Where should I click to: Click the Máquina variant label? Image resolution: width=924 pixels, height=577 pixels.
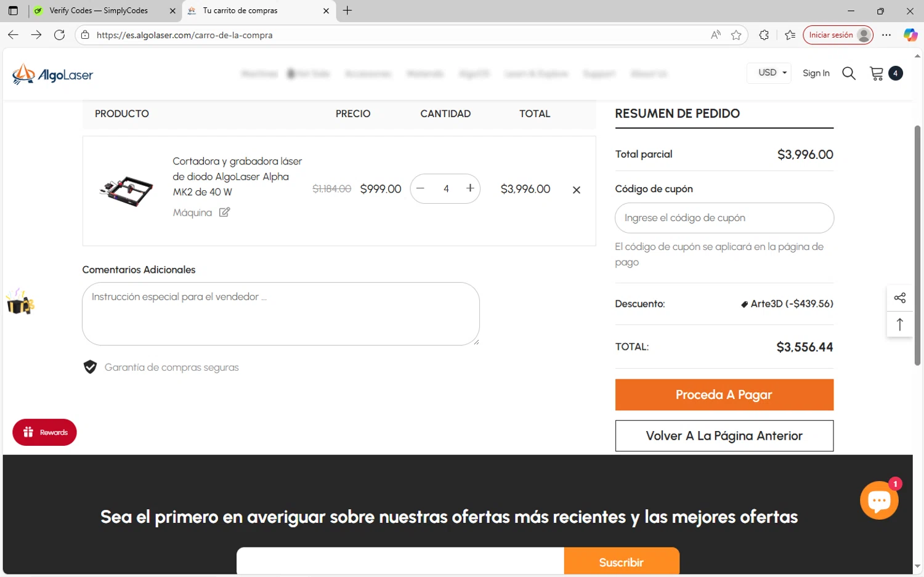(x=192, y=212)
